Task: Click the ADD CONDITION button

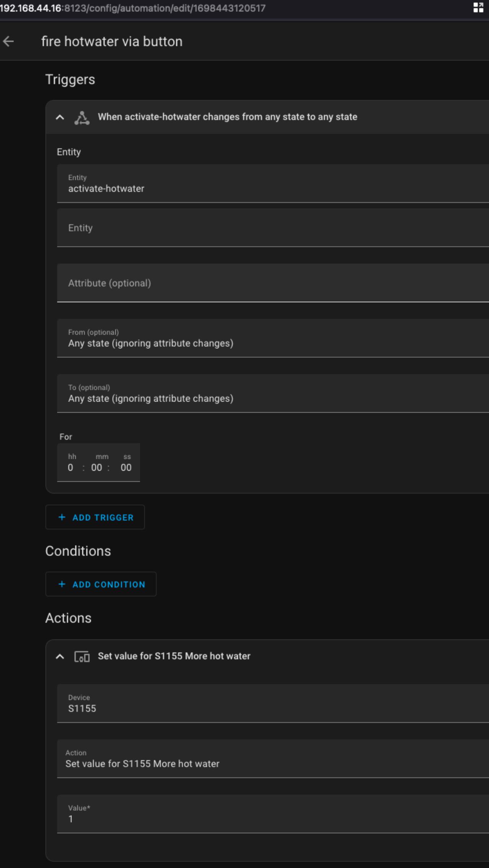Action: click(x=101, y=584)
